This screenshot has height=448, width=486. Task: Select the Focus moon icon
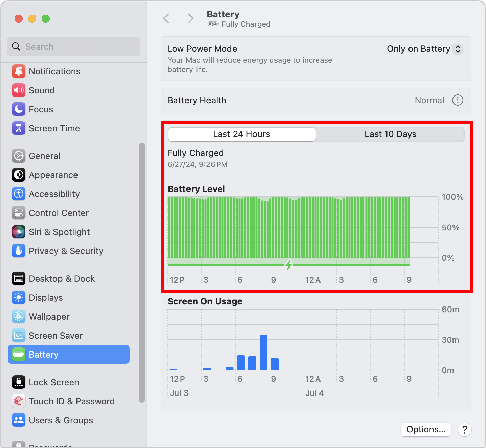(x=19, y=109)
